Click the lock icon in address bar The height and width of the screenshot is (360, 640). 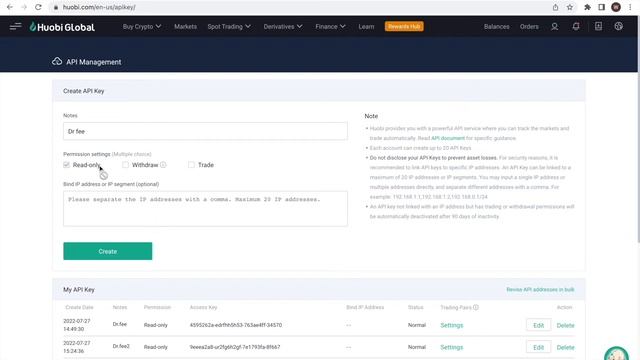pyautogui.click(x=56, y=7)
